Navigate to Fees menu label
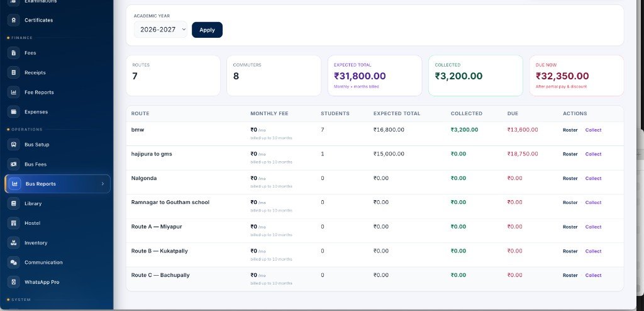 pos(30,53)
